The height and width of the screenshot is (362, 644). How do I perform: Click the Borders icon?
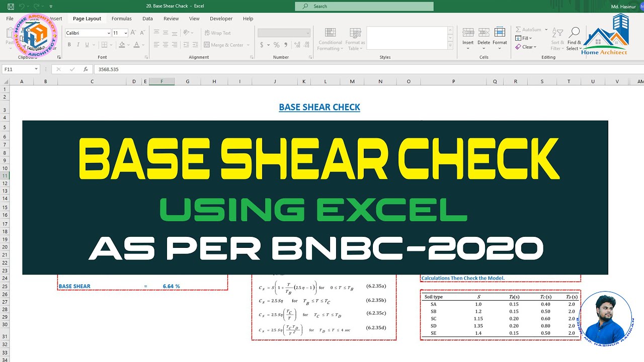105,45
